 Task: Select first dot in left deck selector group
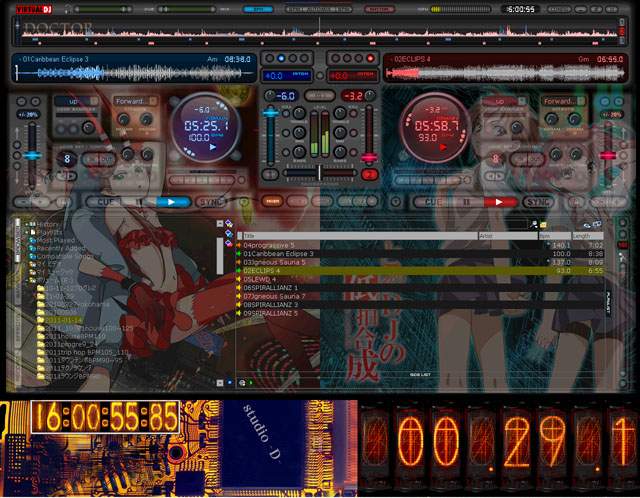tap(269, 59)
